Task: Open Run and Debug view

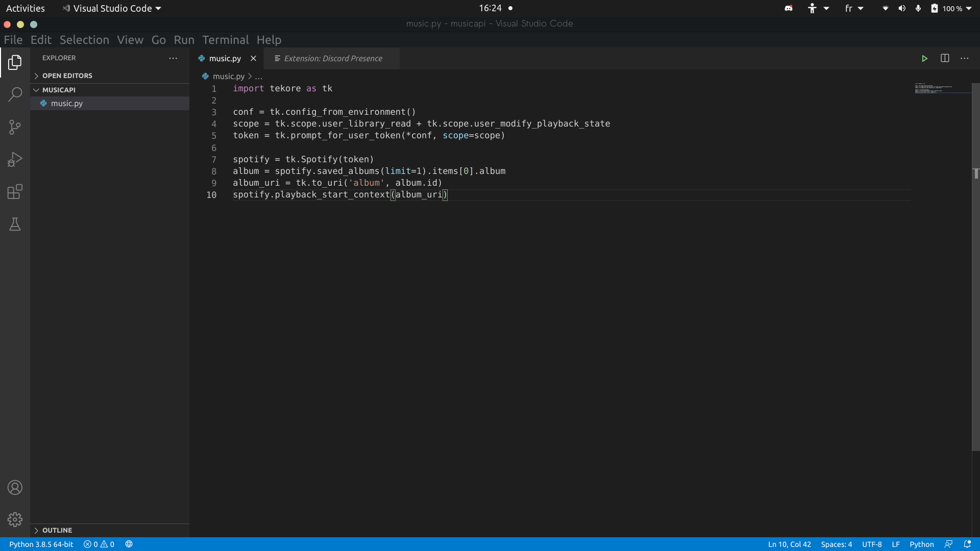Action: click(x=15, y=160)
